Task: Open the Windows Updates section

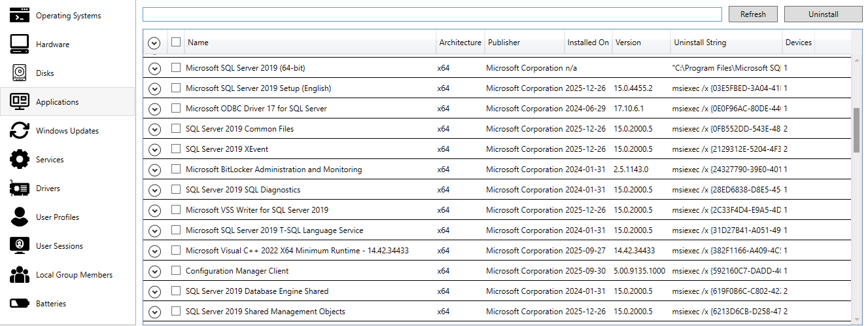Action: pos(68,130)
